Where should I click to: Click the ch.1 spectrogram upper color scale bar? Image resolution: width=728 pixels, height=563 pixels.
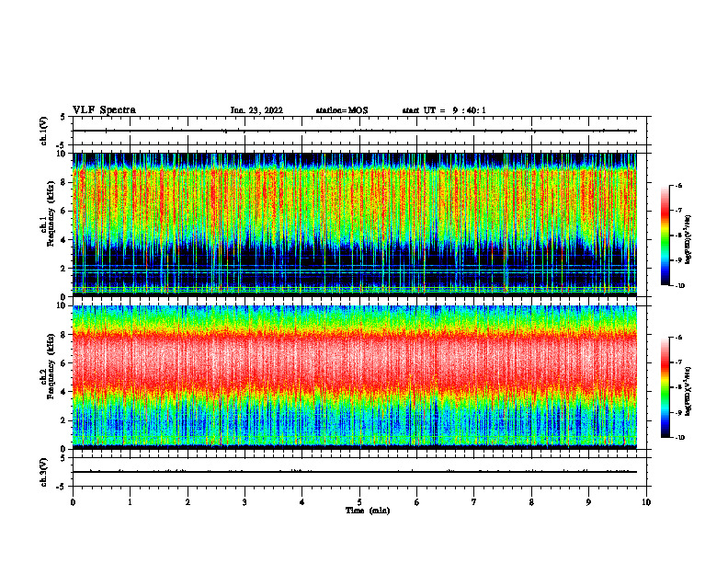665,236
